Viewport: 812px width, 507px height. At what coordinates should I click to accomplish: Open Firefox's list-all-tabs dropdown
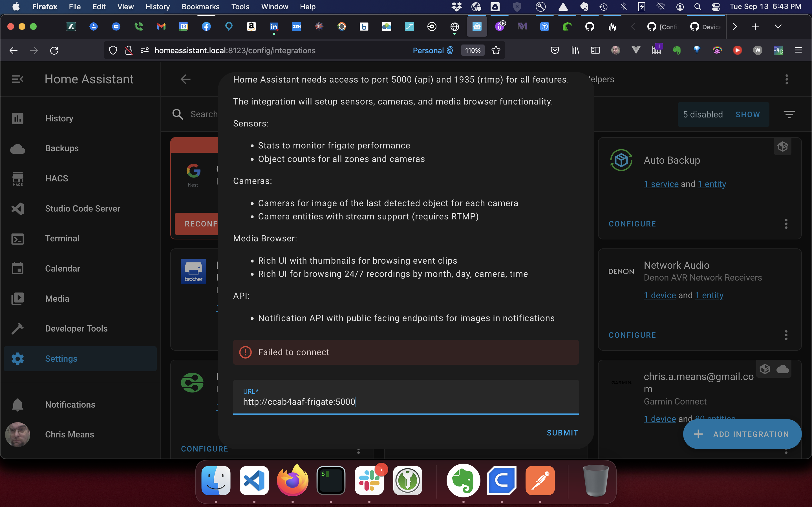coord(778,26)
